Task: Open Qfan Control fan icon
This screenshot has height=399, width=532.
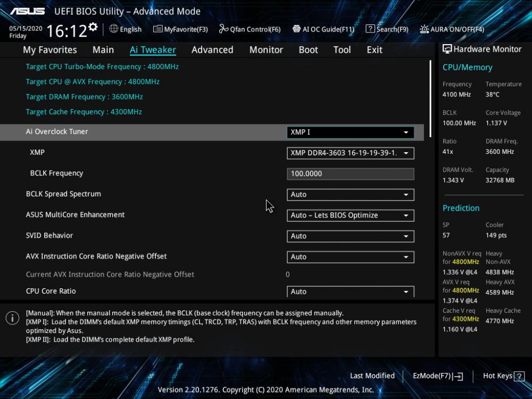Action: coord(223,29)
